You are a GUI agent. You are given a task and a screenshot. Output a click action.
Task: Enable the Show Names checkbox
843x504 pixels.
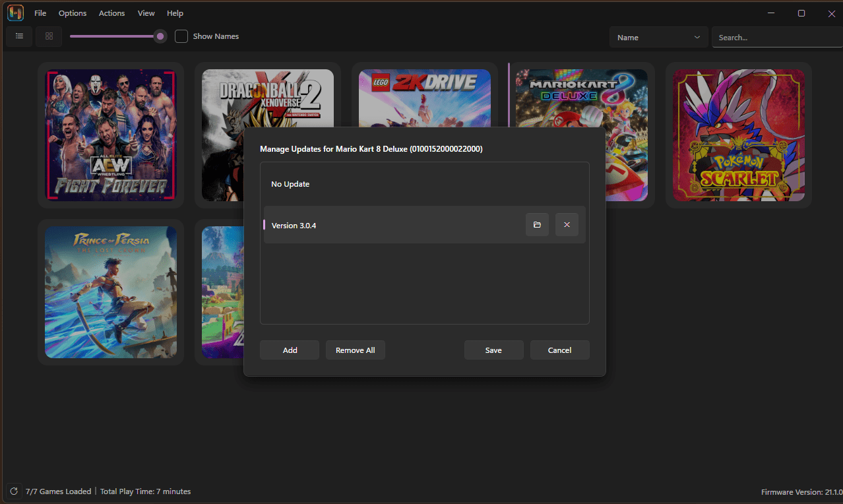point(181,36)
